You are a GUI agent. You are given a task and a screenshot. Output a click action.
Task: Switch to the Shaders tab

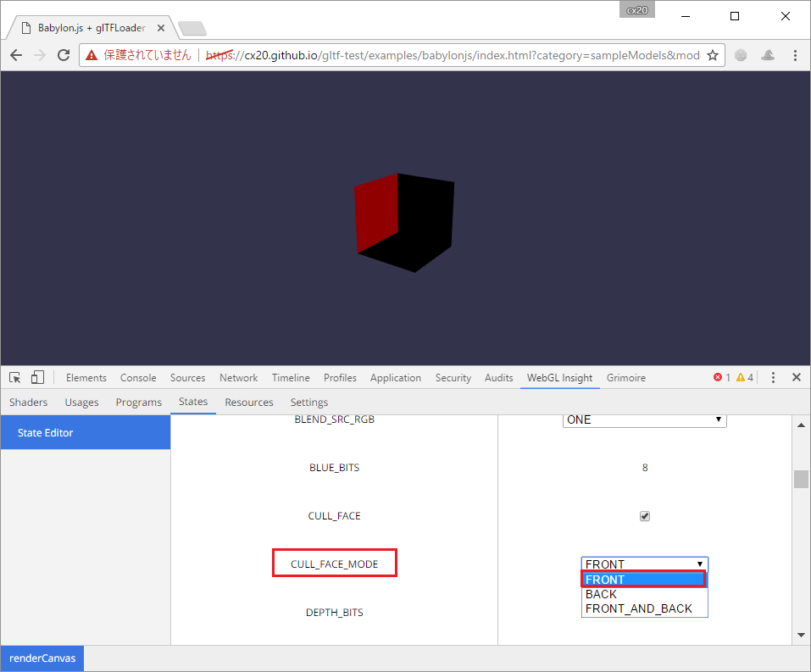click(x=28, y=403)
